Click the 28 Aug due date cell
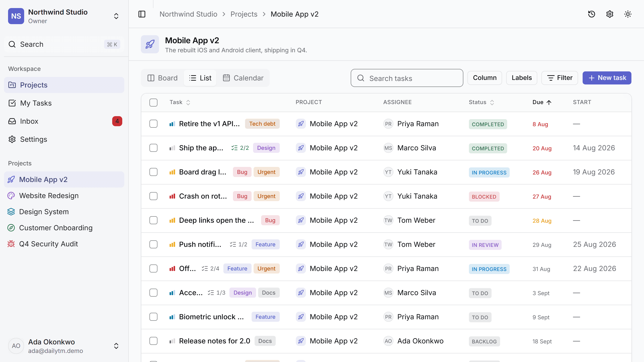Screen dimensions: 644x362 pos(542,221)
